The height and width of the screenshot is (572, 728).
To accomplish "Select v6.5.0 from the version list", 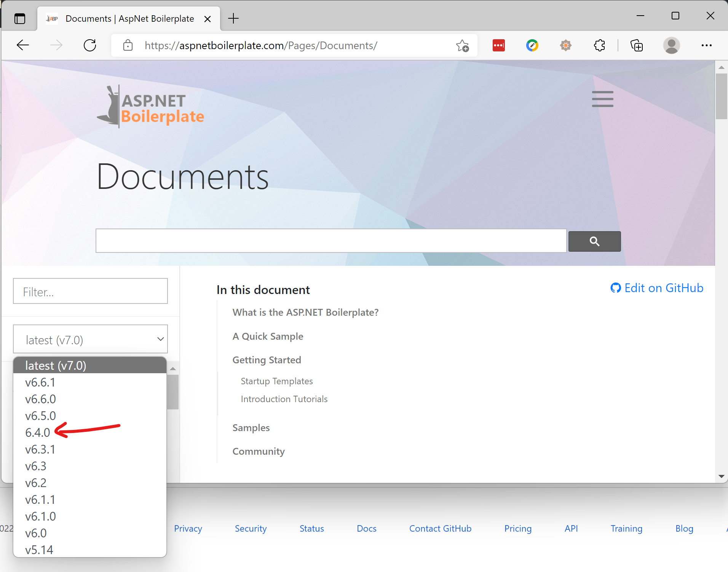I will click(40, 415).
